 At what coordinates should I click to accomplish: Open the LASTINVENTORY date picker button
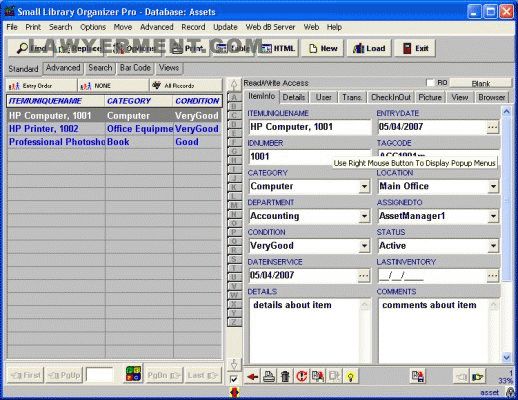(493, 276)
